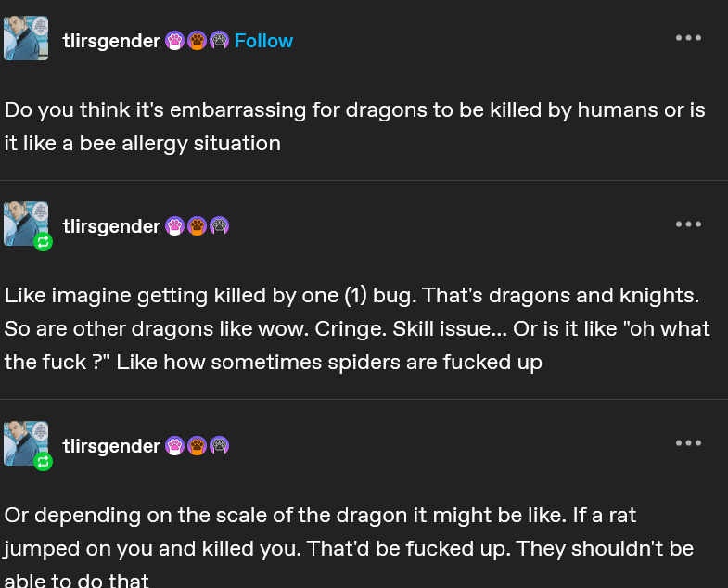Click the orange paw badge in the top post

pos(197,41)
